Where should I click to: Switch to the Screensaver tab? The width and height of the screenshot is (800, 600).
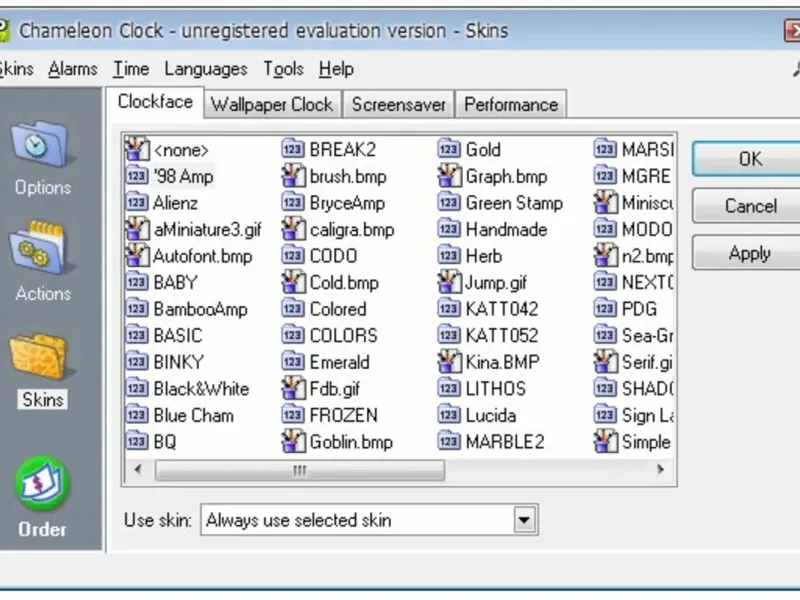click(398, 105)
